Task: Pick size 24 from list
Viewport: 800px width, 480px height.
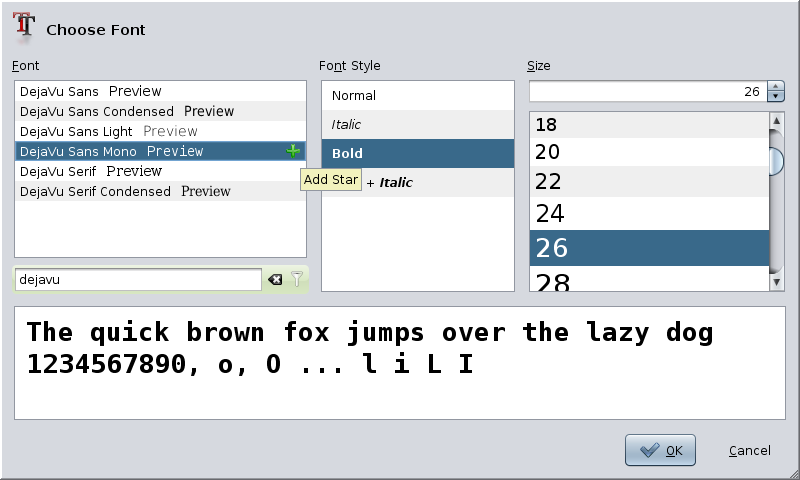Action: (649, 213)
